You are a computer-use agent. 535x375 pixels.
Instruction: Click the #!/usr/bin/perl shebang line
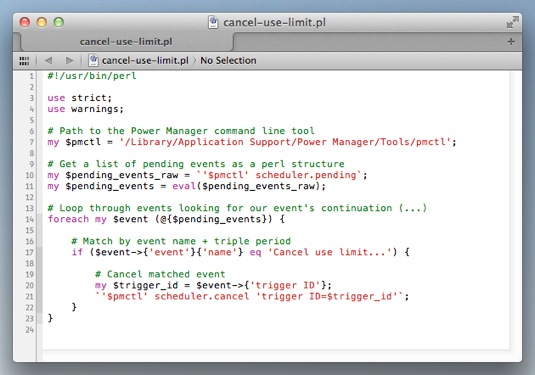pos(92,76)
